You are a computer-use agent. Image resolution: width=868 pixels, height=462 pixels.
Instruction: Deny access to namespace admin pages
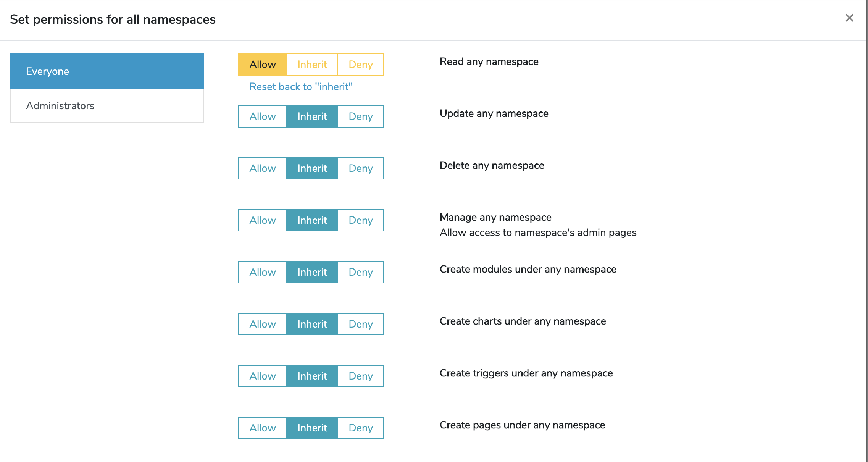(x=360, y=220)
